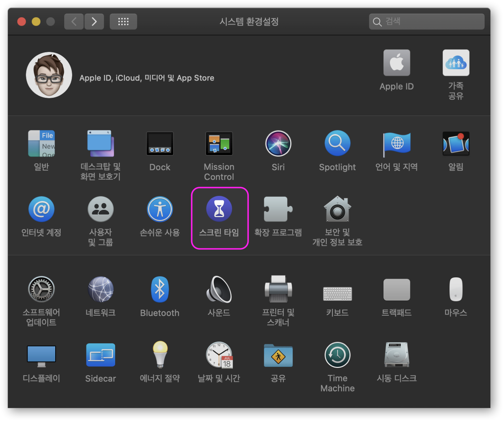Screen dimensions: 504x421
Task: Open the Siri preferences
Action: pos(278,144)
